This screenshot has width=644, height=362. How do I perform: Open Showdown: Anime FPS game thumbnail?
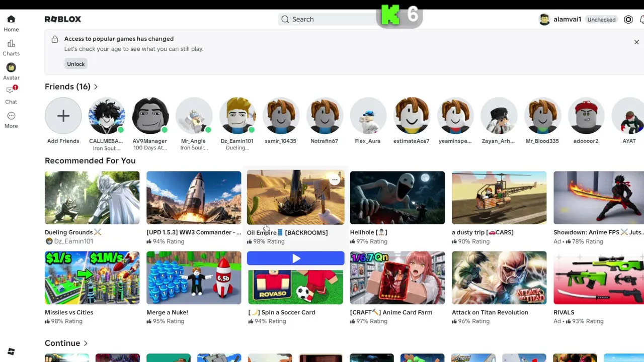599,198
